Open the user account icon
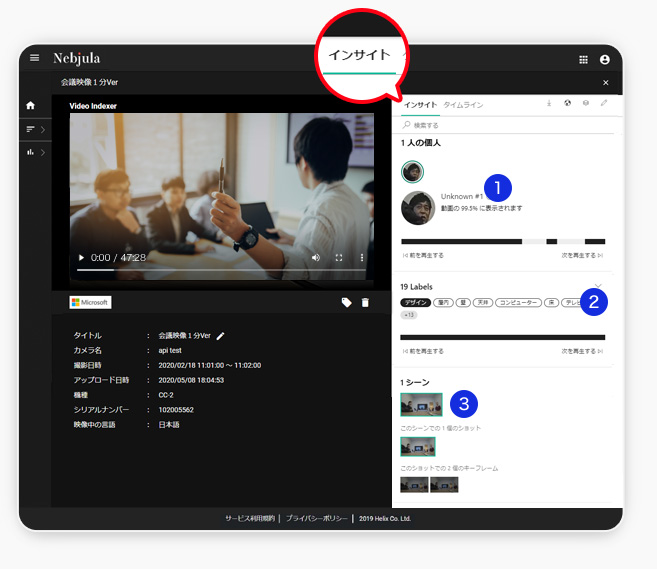This screenshot has height=569, width=657. pos(604,60)
